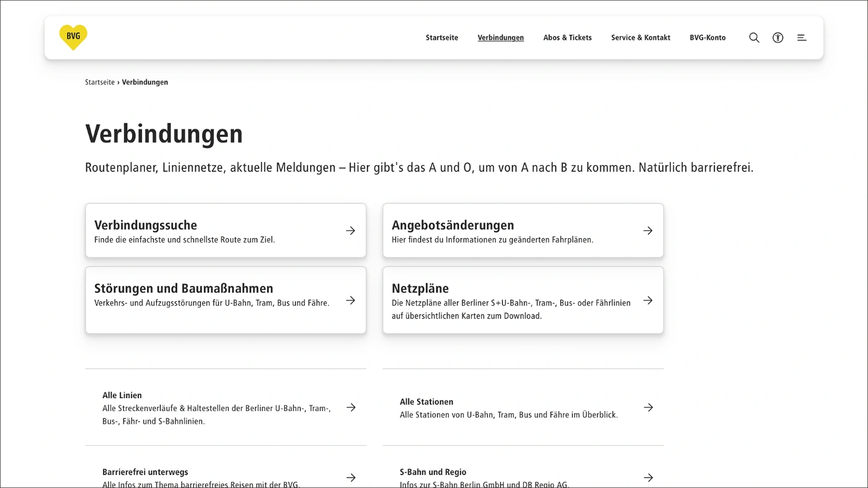The height and width of the screenshot is (488, 868).
Task: Open the Verbindungssuche card heading
Action: click(x=146, y=225)
